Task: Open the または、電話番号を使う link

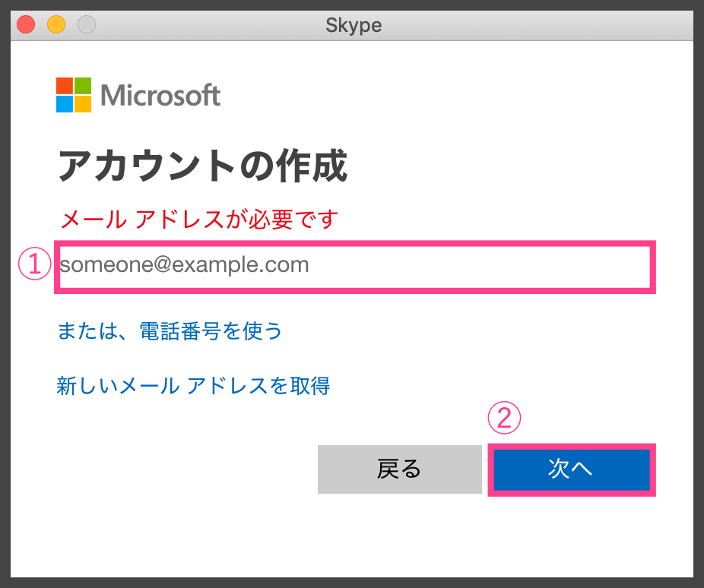Action: [x=170, y=331]
